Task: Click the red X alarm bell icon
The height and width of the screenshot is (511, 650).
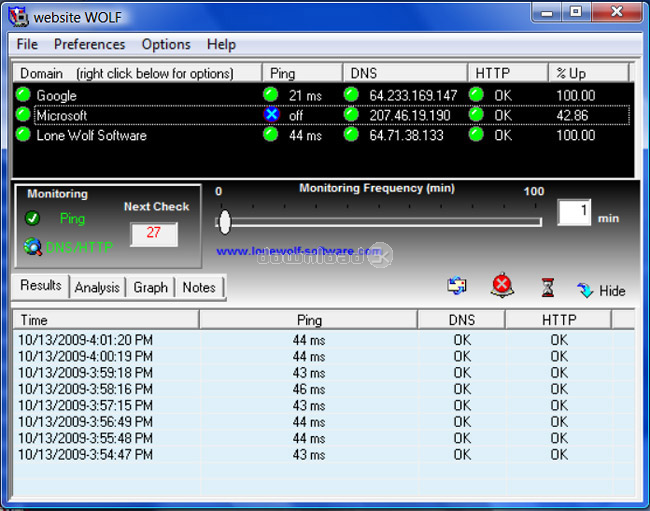Action: point(502,285)
